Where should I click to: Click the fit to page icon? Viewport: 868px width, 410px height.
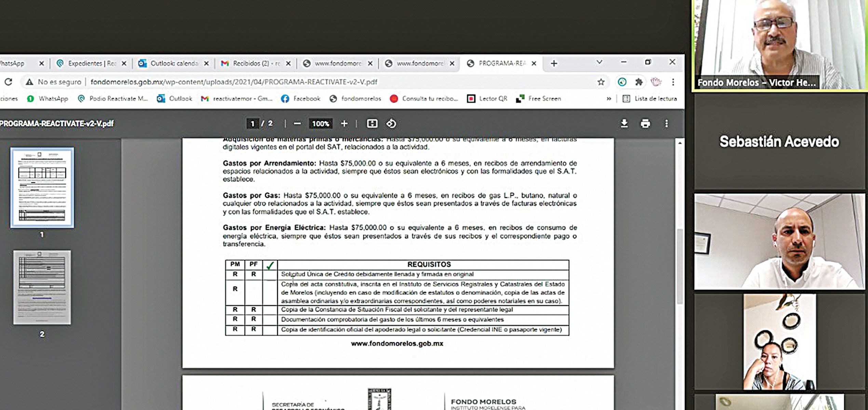(372, 123)
